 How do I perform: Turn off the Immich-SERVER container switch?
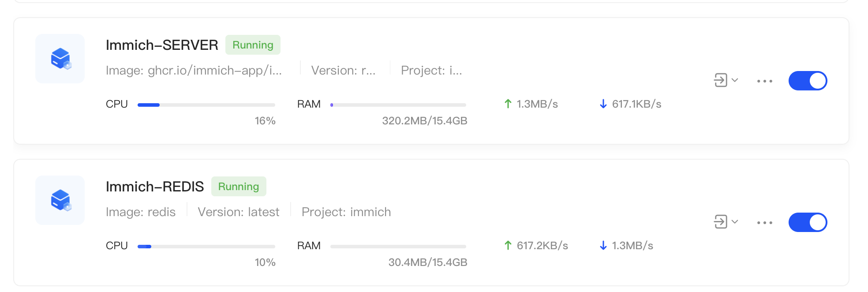[x=808, y=81]
